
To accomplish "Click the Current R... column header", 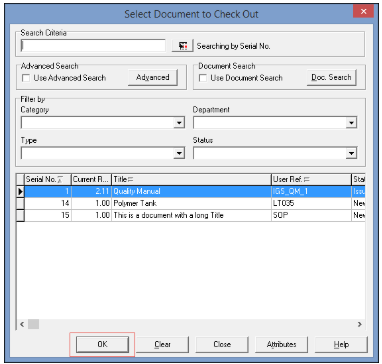I will (x=91, y=179).
